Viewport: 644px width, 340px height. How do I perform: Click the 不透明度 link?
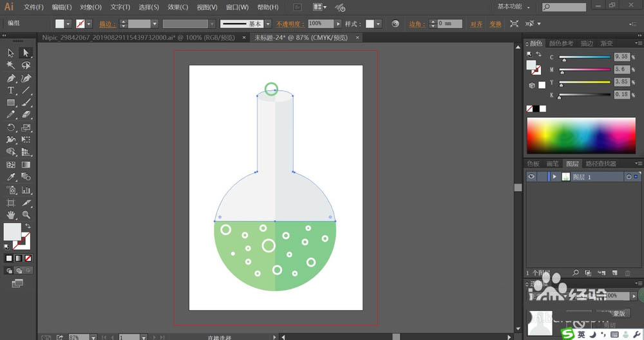coord(290,24)
